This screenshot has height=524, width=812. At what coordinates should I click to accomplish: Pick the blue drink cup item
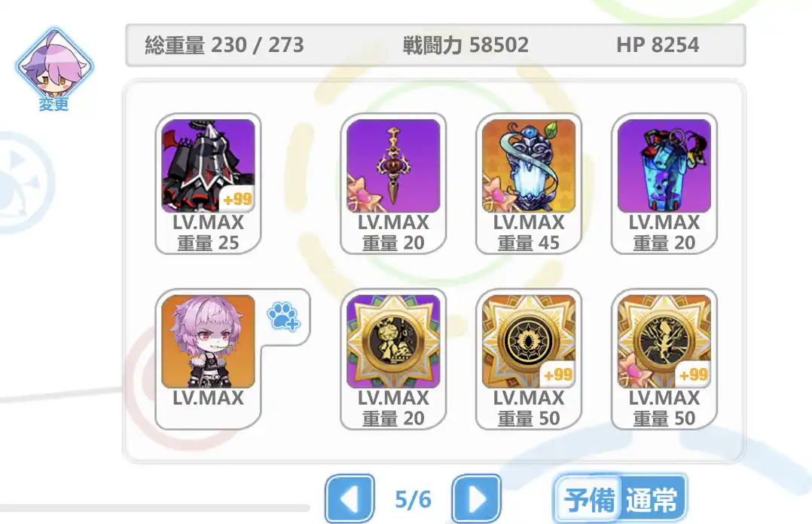click(x=664, y=183)
